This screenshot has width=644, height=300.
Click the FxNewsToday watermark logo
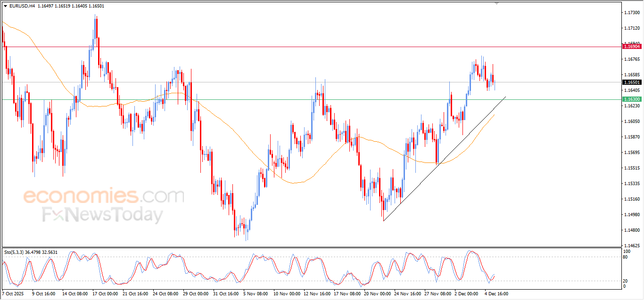point(102,215)
